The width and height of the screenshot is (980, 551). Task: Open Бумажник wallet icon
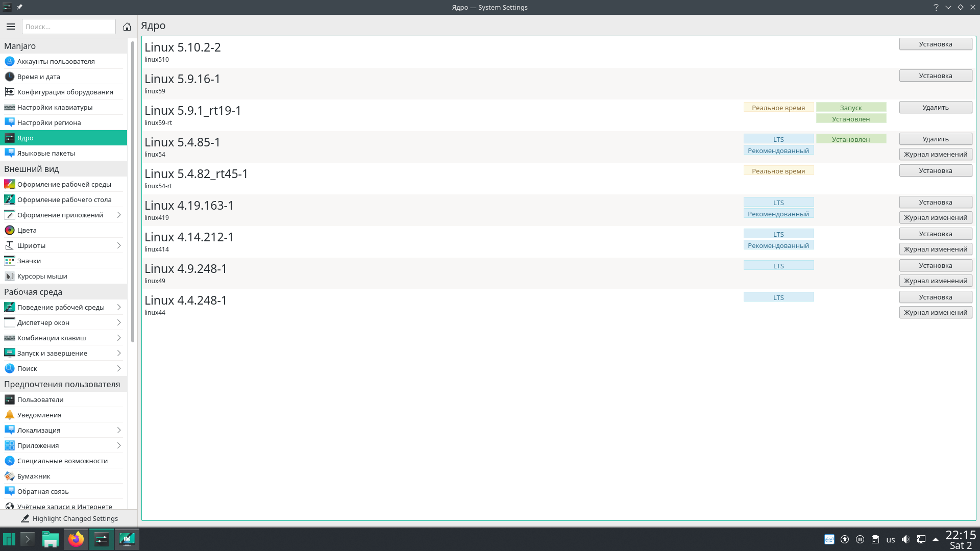pos(10,476)
